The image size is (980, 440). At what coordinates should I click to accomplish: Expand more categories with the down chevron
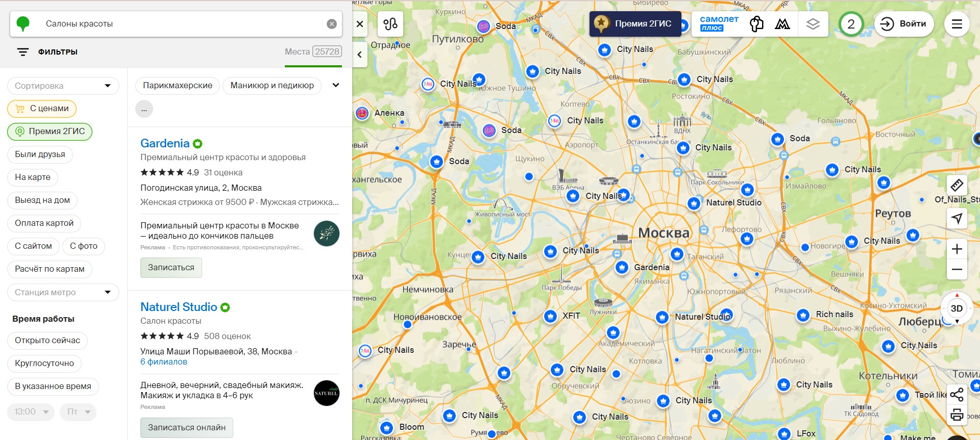click(x=336, y=85)
